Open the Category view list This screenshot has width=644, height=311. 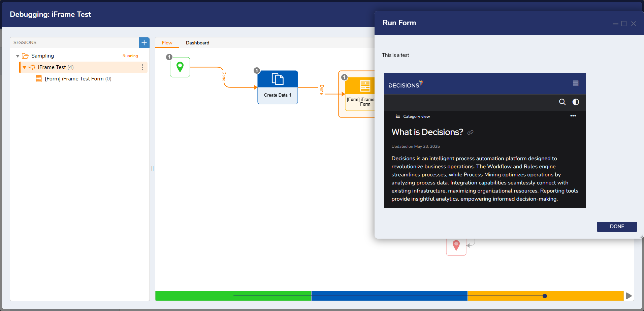coord(413,116)
